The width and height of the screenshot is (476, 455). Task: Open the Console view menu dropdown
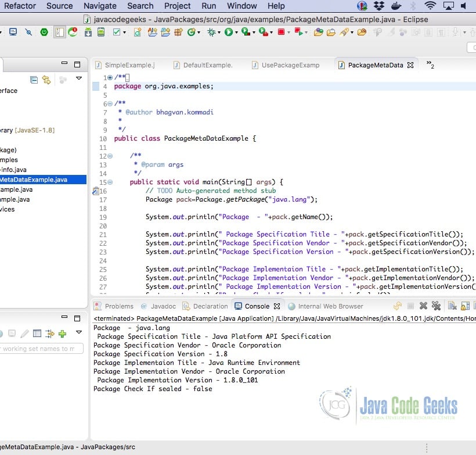point(475,306)
